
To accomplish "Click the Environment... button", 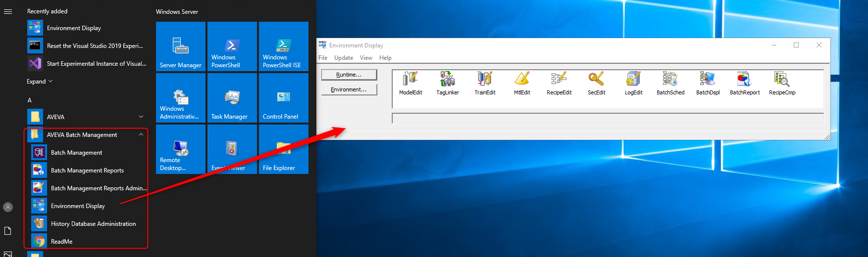I will point(349,89).
